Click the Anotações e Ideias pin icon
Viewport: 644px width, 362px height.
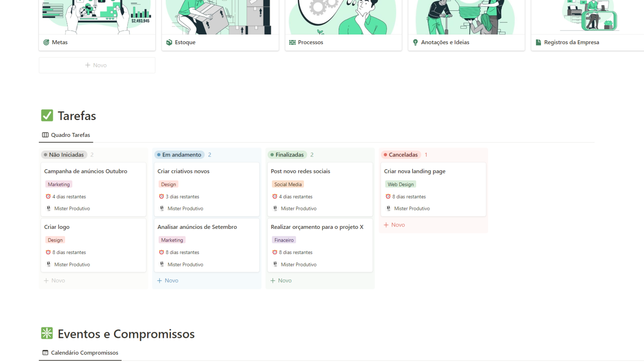[x=415, y=42]
